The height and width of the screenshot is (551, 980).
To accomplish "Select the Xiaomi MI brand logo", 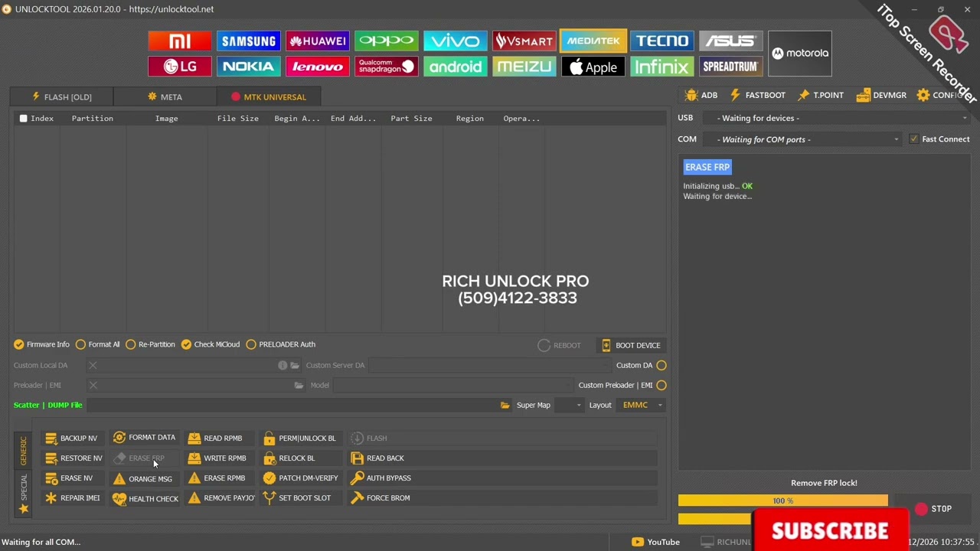I will click(179, 41).
